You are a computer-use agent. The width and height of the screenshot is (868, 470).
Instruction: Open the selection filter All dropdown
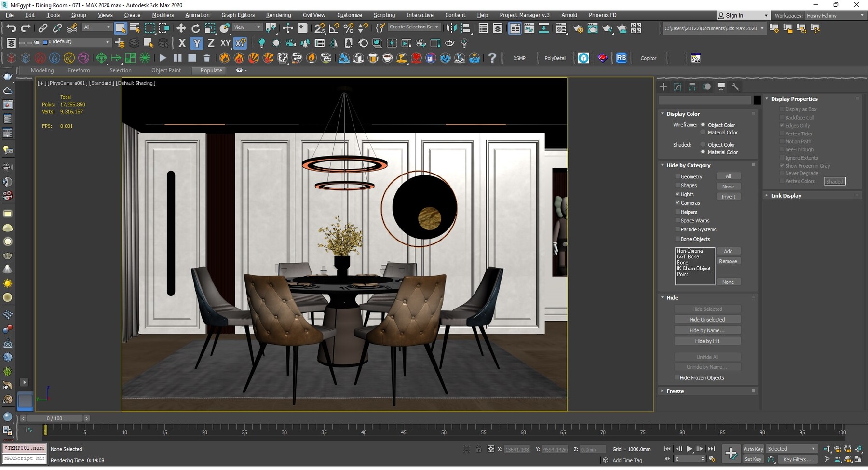pos(96,27)
